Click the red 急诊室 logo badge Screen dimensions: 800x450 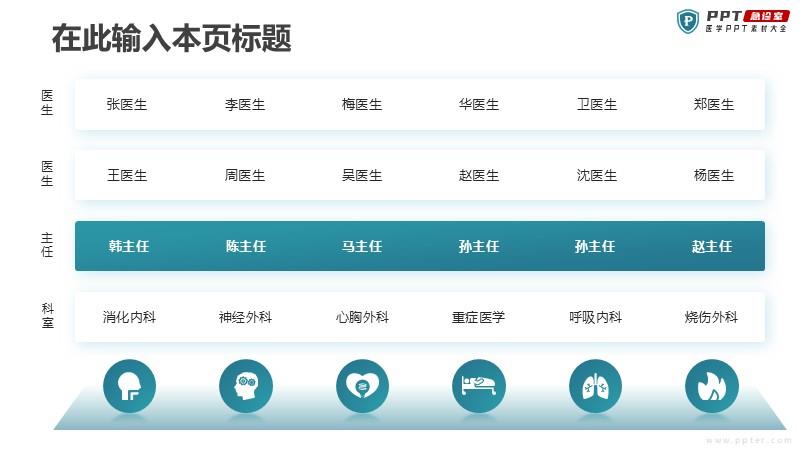coord(766,16)
